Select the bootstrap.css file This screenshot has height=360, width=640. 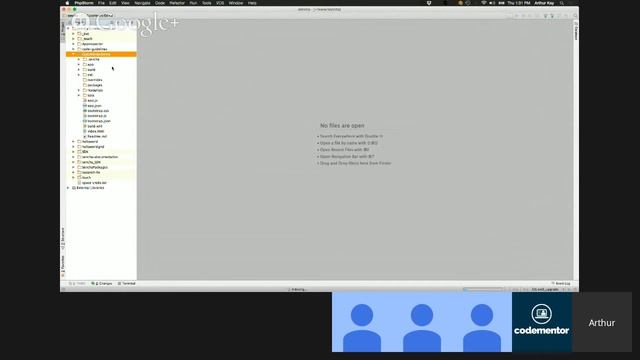(98, 111)
